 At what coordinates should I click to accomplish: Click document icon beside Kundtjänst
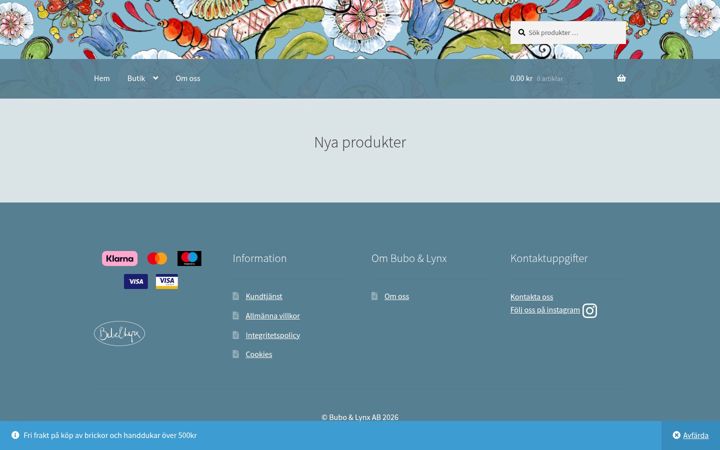click(236, 296)
